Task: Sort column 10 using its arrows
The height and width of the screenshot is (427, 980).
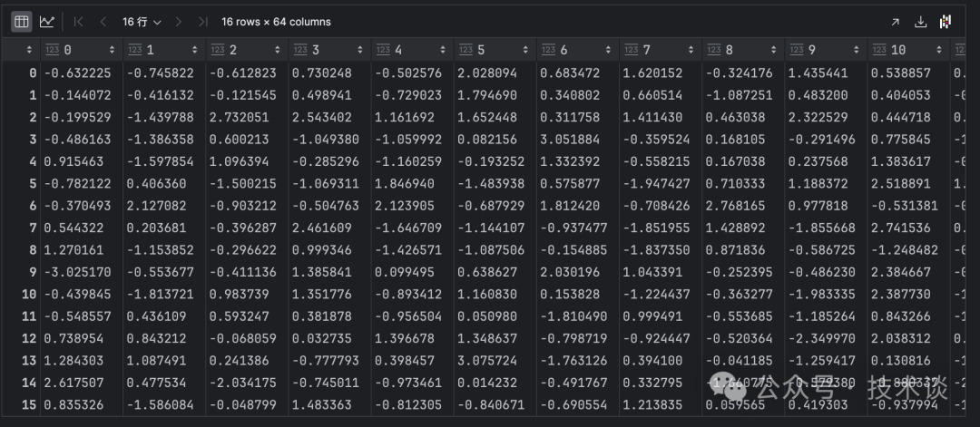Action: (x=939, y=50)
